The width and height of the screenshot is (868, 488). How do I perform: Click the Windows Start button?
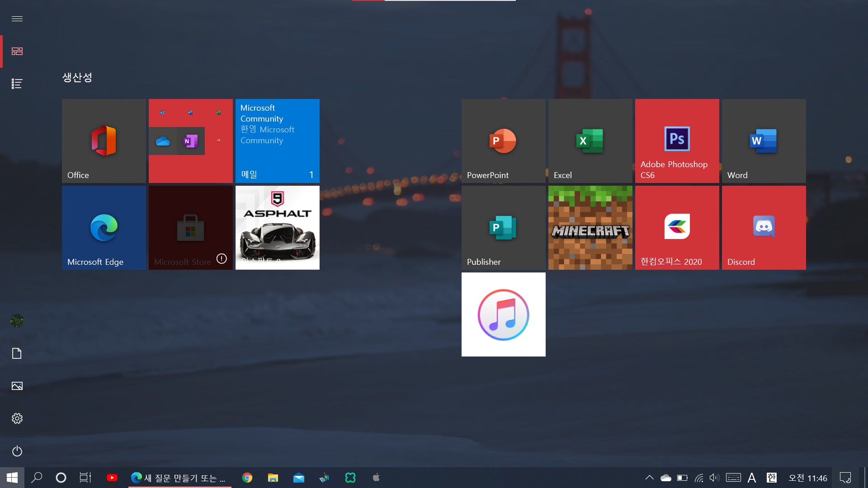[12, 478]
